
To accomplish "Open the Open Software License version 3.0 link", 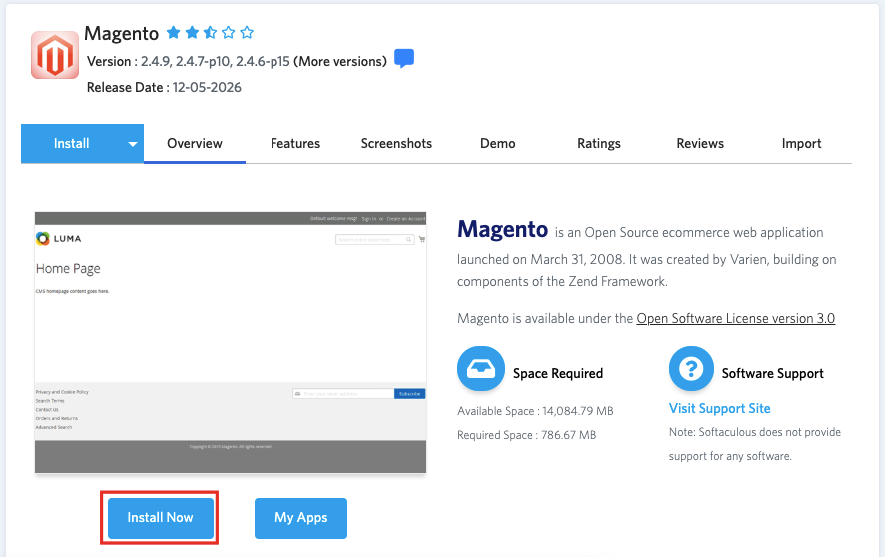I will pos(735,318).
